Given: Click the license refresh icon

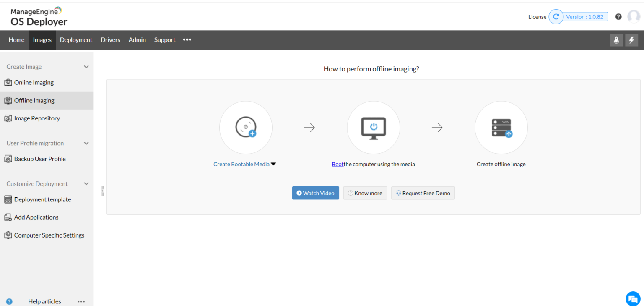Looking at the screenshot, I should click(x=556, y=17).
